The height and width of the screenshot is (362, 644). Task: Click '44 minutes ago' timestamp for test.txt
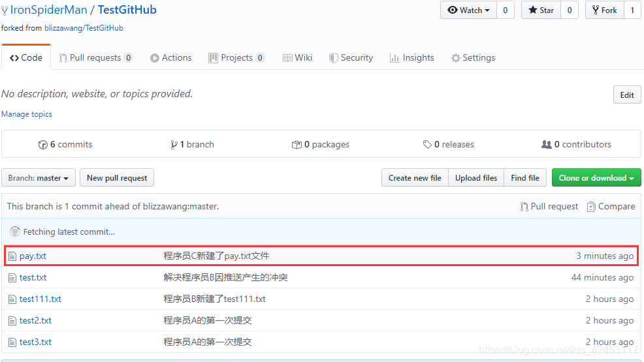602,278
